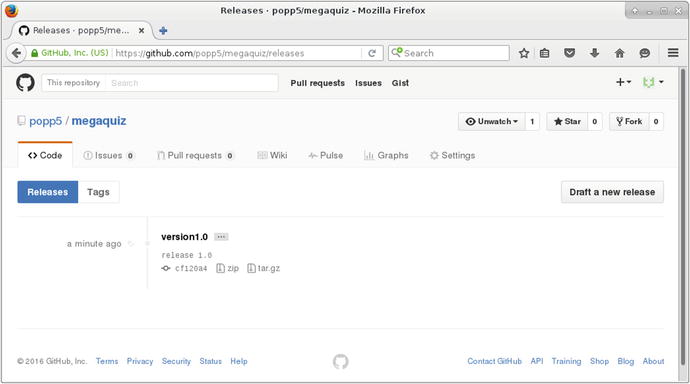
Task: Click the 'a minute ago' timestamp
Action: click(x=94, y=244)
